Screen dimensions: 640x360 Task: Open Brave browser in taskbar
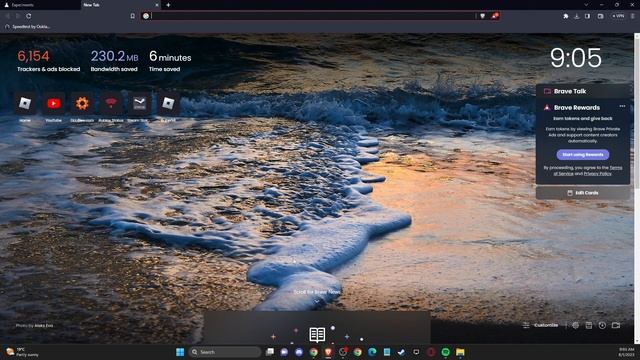click(x=328, y=352)
